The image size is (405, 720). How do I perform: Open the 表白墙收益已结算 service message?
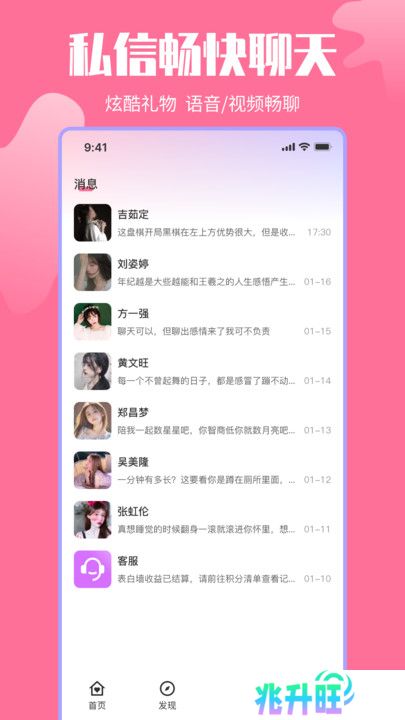tap(206, 579)
